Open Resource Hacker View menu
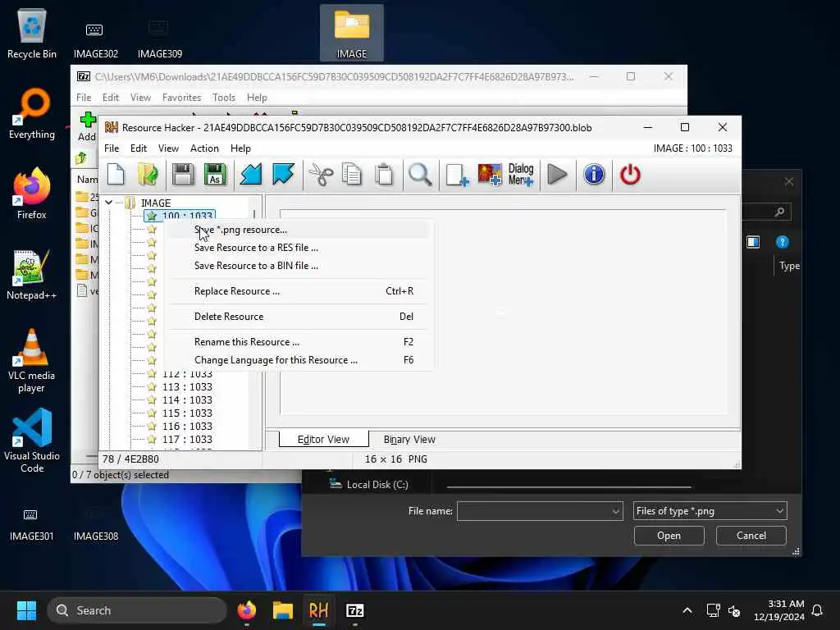The image size is (840, 630). tap(168, 148)
